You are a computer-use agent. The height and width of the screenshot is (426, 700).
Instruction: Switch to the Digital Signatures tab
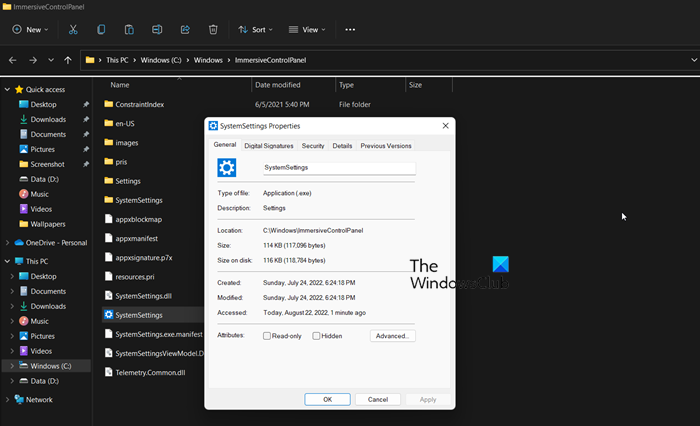pyautogui.click(x=269, y=146)
